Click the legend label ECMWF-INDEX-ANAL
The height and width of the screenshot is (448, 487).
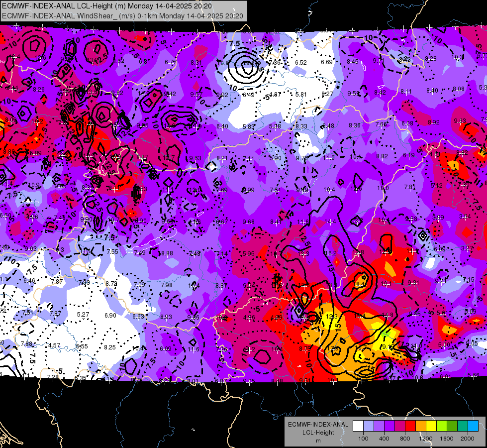pyautogui.click(x=318, y=425)
